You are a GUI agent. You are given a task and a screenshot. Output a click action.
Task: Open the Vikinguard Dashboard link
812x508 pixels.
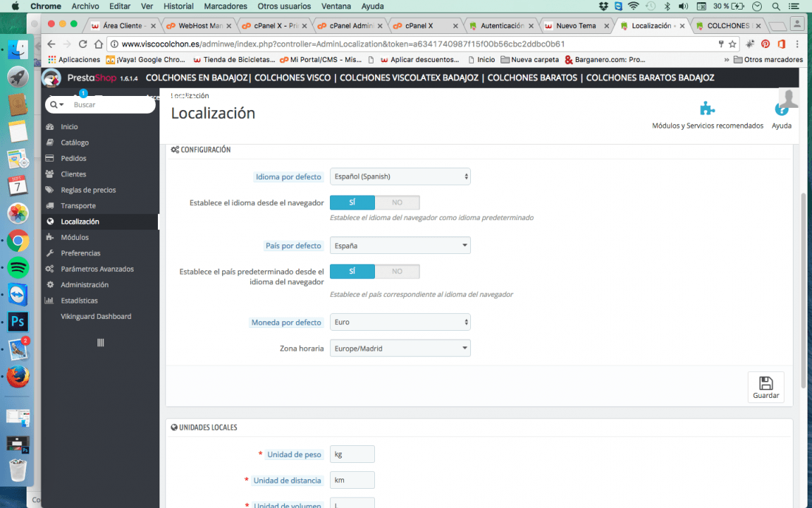[96, 317]
